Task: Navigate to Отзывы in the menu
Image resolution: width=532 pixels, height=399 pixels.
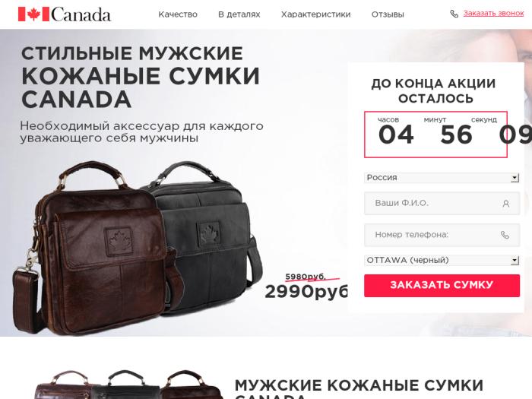Action: click(388, 14)
